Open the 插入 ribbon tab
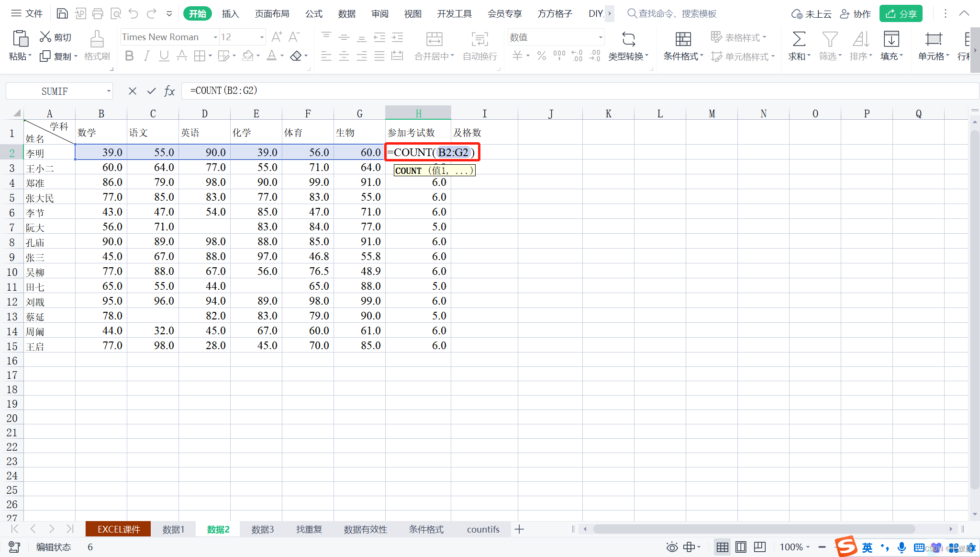980x557 pixels. pyautogui.click(x=230, y=13)
